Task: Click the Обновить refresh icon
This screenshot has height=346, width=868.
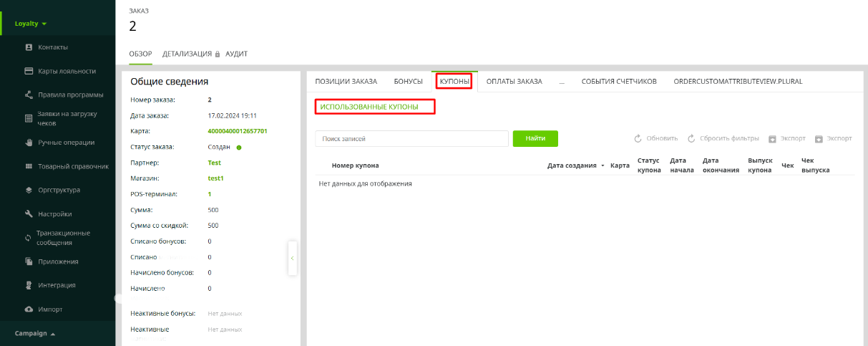Action: [638, 138]
